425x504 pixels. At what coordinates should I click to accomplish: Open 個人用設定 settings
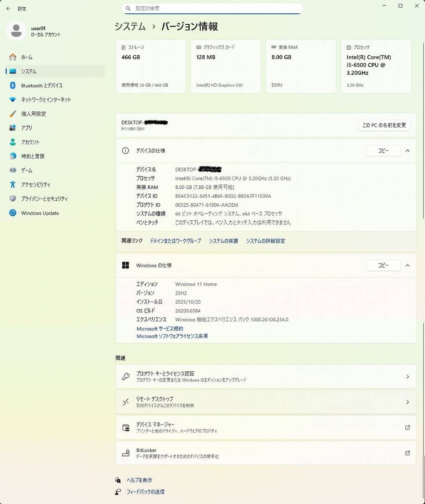(55, 114)
